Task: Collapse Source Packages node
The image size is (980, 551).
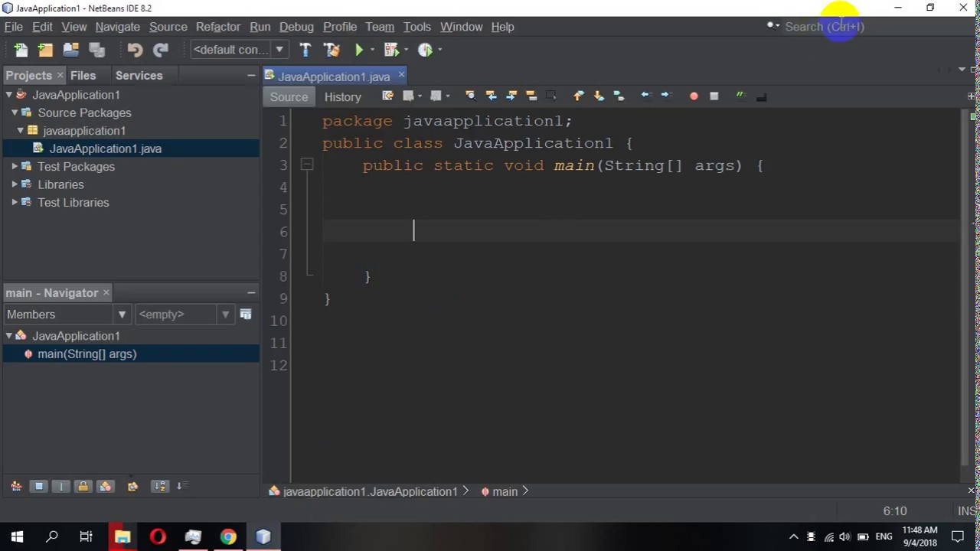Action: pos(15,112)
